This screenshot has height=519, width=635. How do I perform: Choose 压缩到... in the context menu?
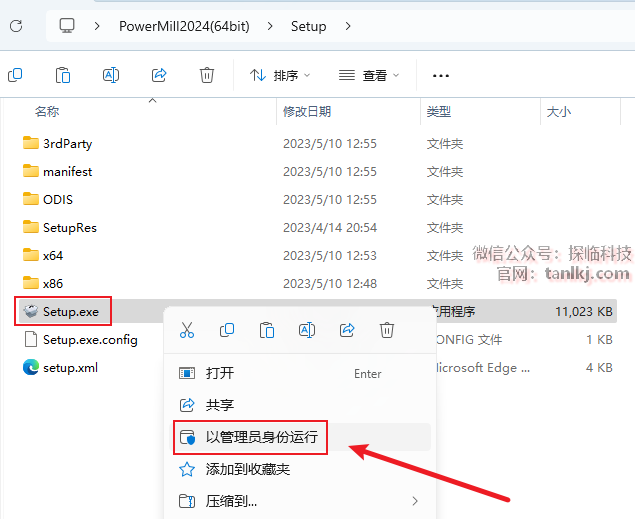300,501
